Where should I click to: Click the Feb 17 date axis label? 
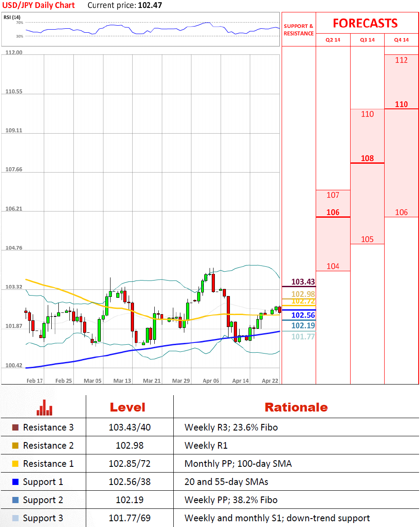[x=34, y=381]
